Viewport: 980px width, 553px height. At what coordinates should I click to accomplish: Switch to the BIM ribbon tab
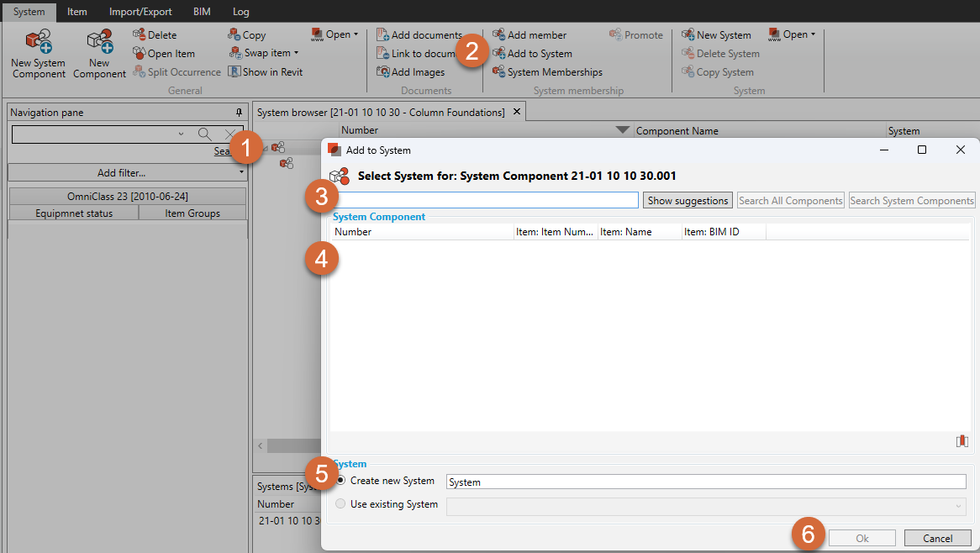(x=201, y=11)
